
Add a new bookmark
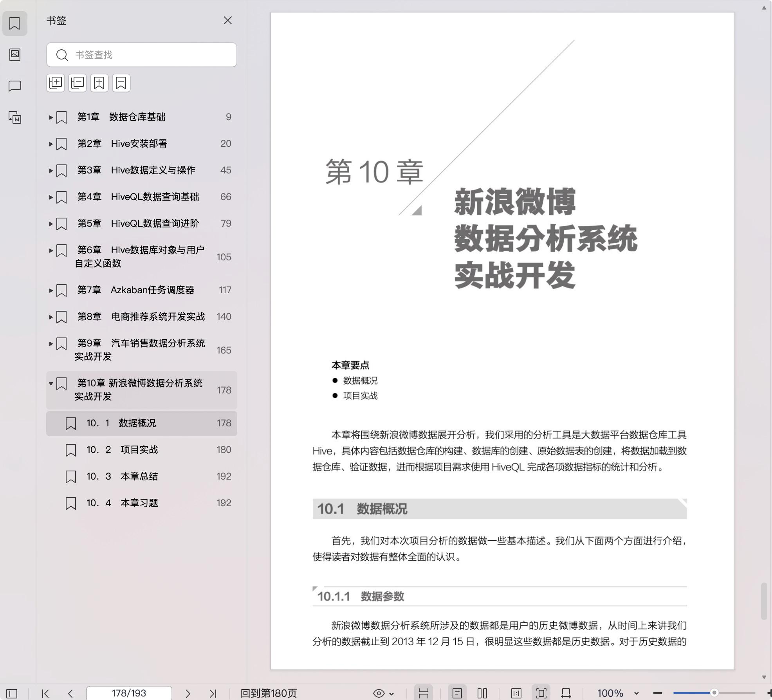pyautogui.click(x=99, y=83)
